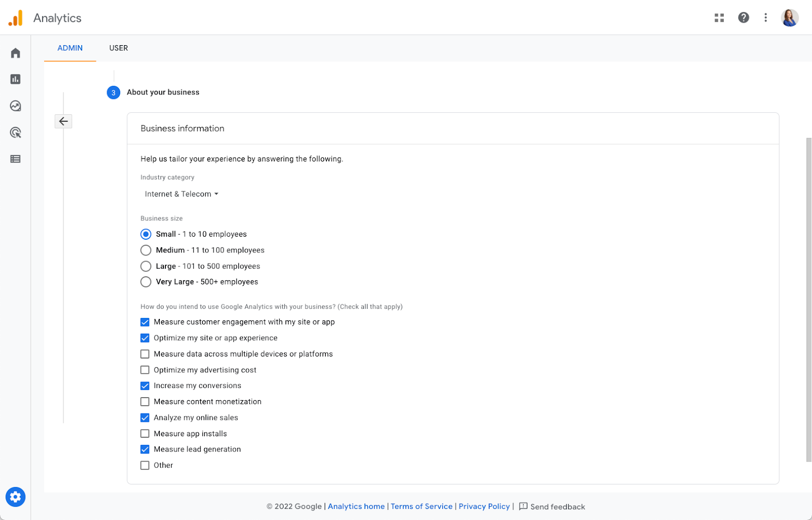Open the Help question mark icon

(743, 18)
